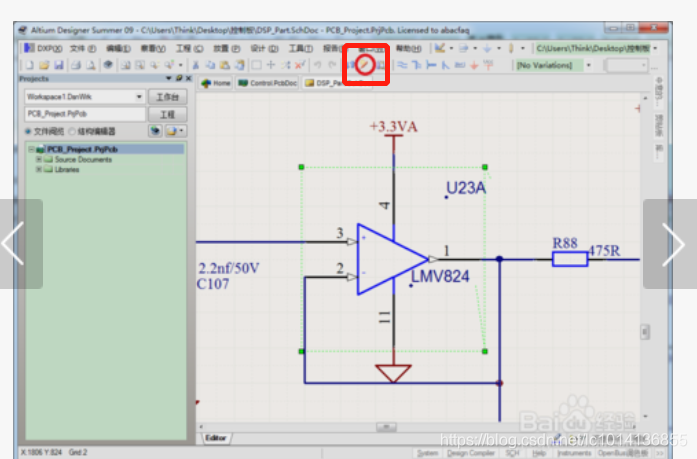
Task: Click the Save floppy disk icon
Action: (59, 65)
